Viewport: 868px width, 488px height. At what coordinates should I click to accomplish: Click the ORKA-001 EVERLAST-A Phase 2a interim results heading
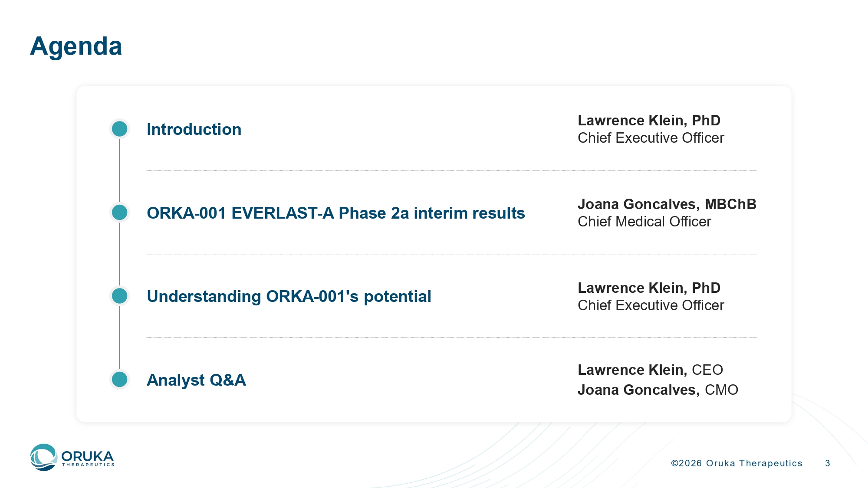(335, 213)
